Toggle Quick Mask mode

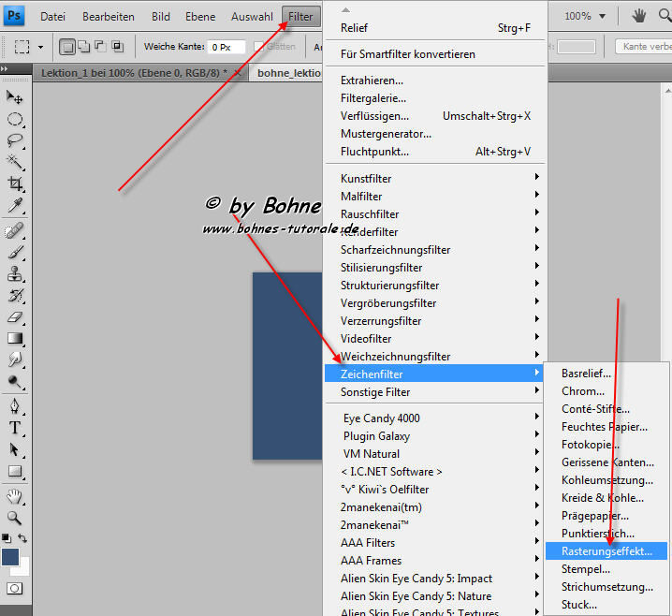point(15,588)
